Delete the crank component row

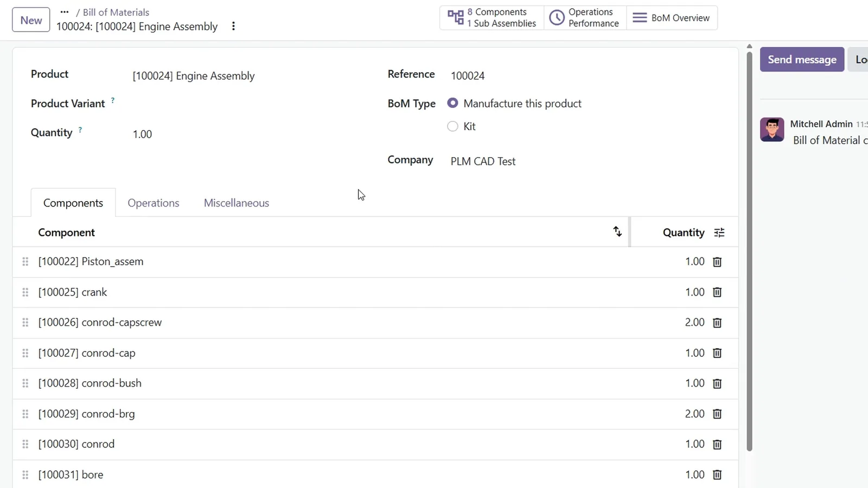point(717,292)
